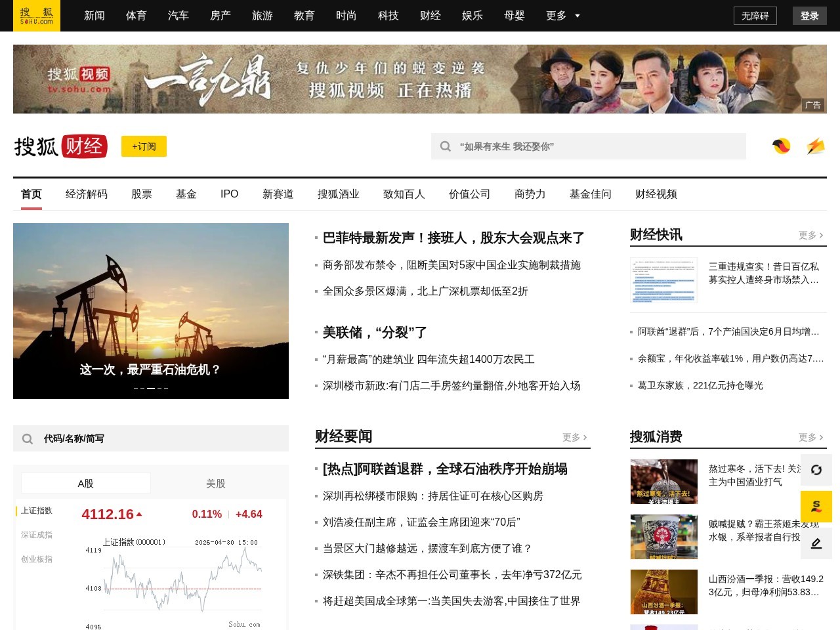Open the 三重违规查实 document thumbnail
The image size is (840, 630).
pyautogui.click(x=663, y=280)
